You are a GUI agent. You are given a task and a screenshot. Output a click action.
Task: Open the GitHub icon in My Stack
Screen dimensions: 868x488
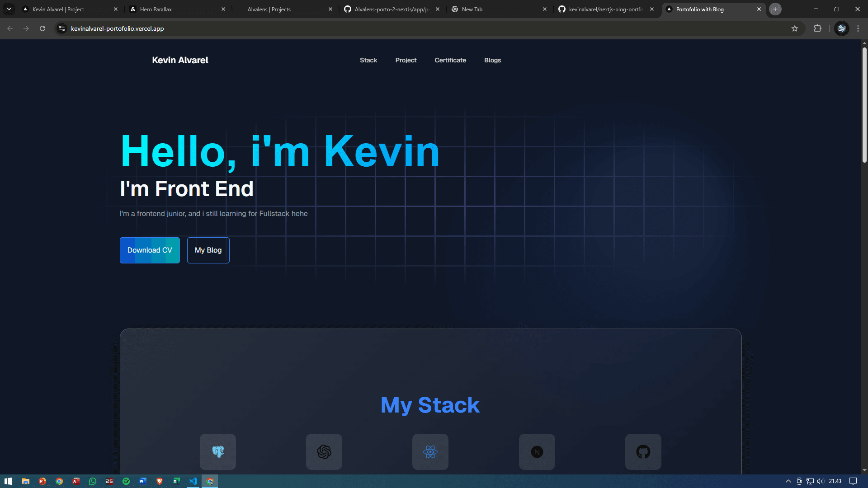(x=643, y=451)
